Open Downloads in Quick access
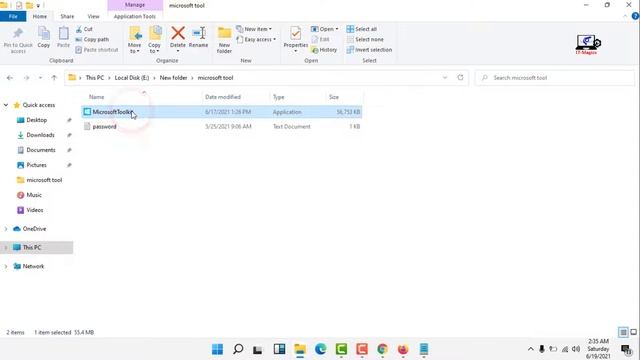Viewport: 640px width, 360px height. click(40, 135)
